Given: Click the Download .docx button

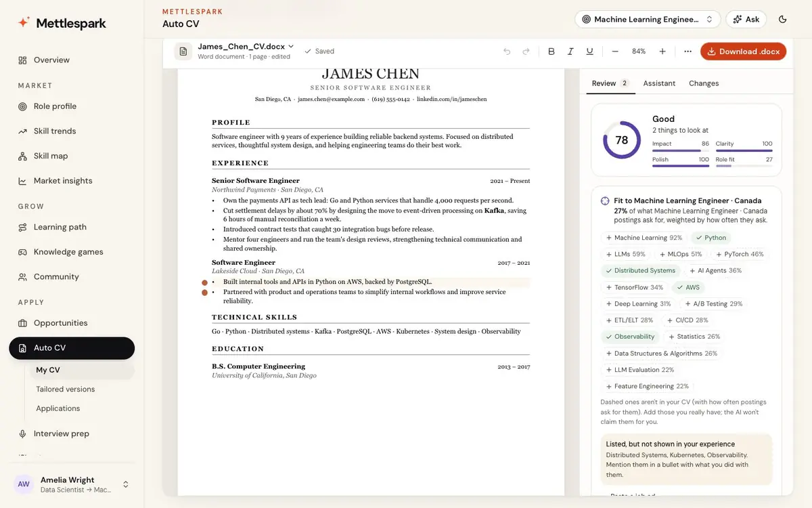Looking at the screenshot, I should click(x=743, y=51).
